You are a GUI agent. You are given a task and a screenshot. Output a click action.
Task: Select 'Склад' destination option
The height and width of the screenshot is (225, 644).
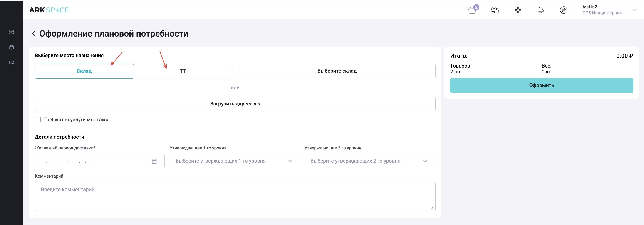click(x=84, y=71)
